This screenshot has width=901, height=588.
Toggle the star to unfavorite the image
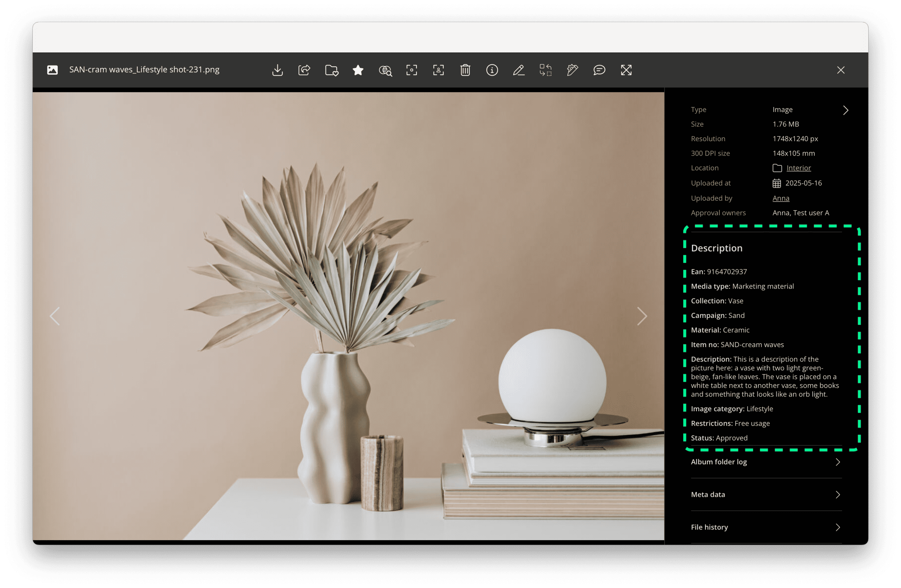357,70
